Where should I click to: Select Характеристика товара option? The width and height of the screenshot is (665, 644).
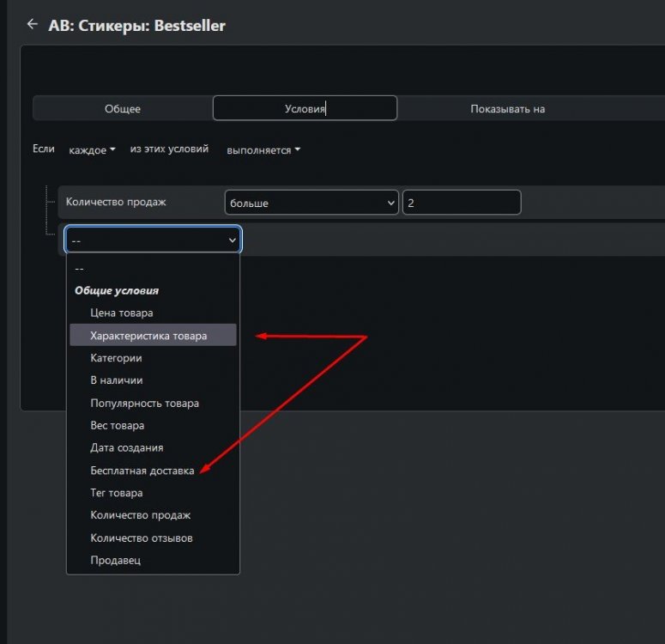tap(153, 336)
